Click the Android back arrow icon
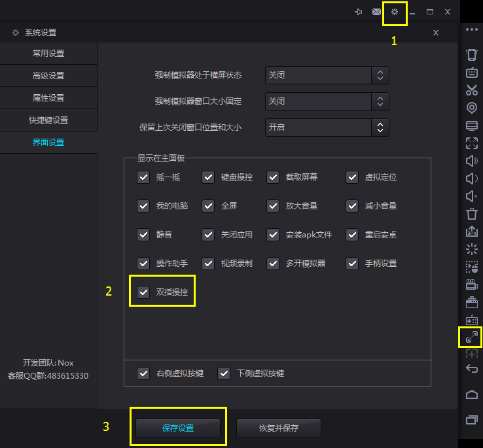This screenshot has width=483, height=448. coord(472,368)
